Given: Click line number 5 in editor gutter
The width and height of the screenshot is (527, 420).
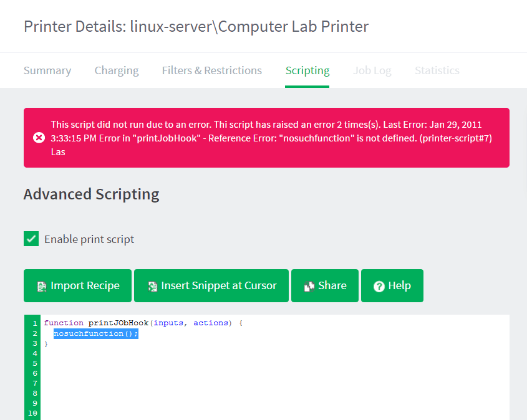Looking at the screenshot, I should point(35,363).
